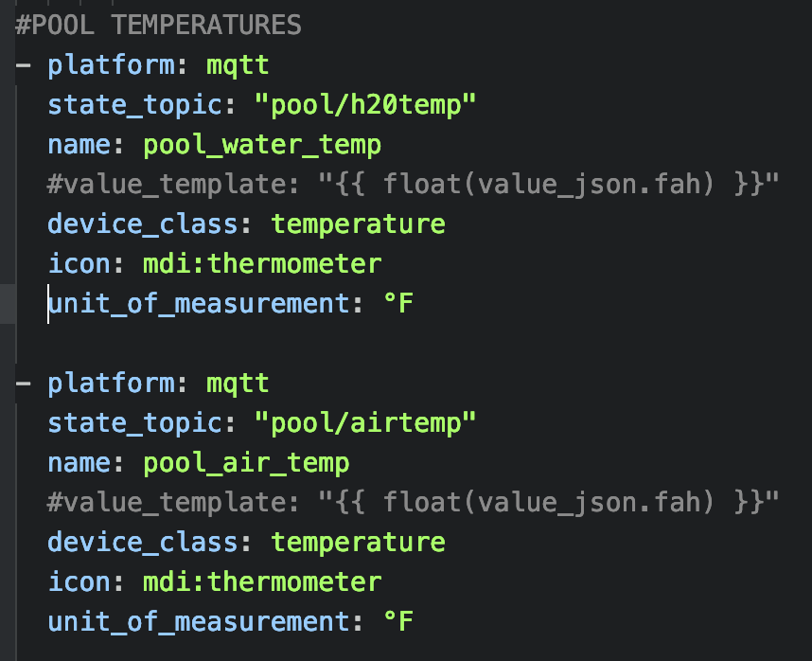The image size is (812, 661).
Task: Select the first mqtt value
Action: click(x=238, y=66)
